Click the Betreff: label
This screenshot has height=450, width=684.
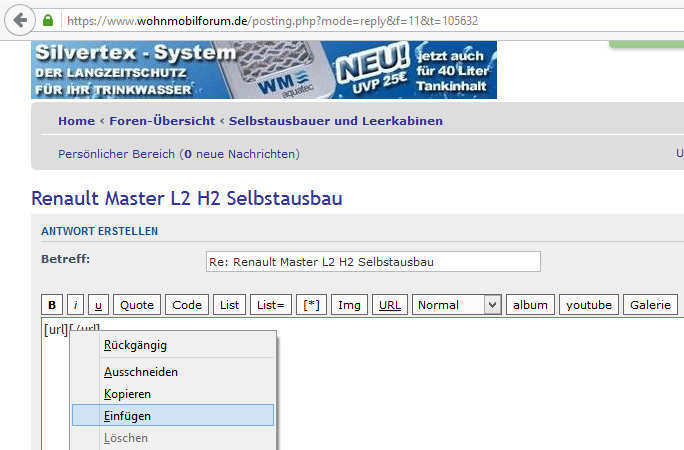tap(65, 259)
